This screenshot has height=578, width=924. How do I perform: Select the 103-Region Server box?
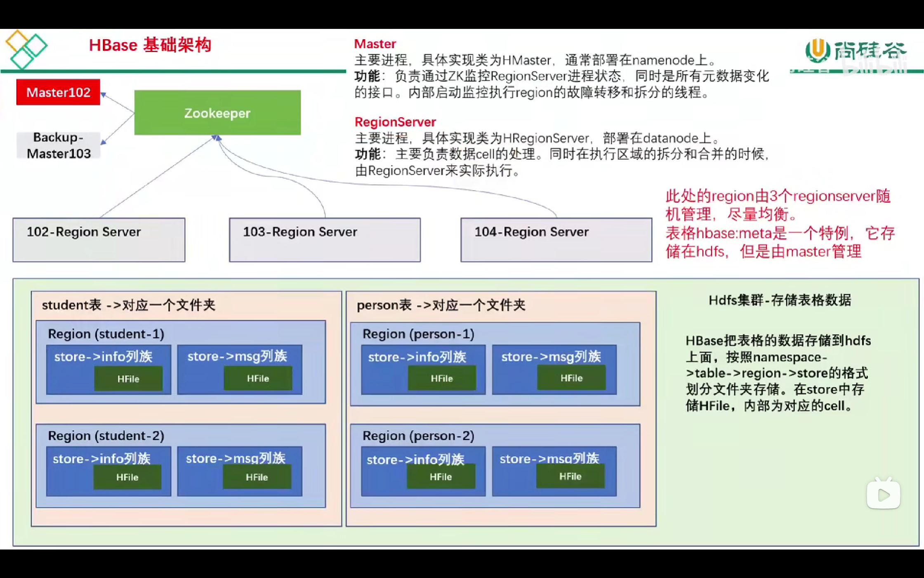click(325, 240)
